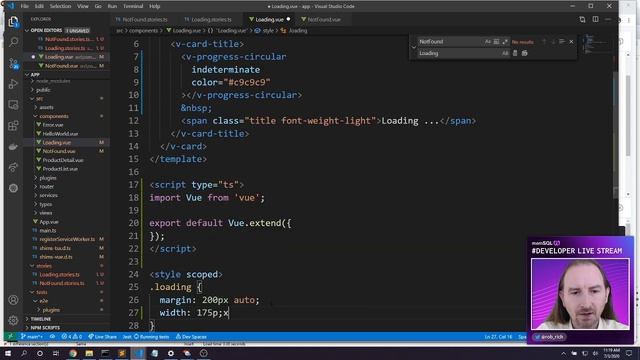Screen dimensions: 640x360
Task: Open registerServiceWorker.ts in the explorer
Action: [67, 239]
